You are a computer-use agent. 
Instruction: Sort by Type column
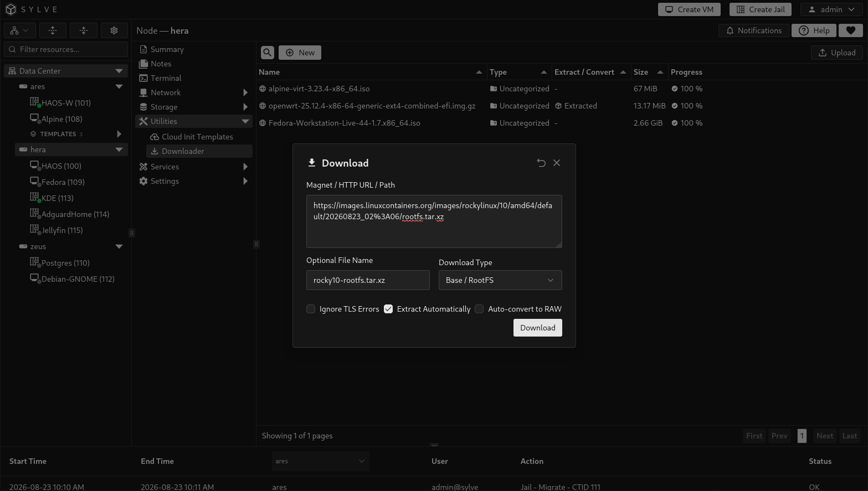point(518,72)
